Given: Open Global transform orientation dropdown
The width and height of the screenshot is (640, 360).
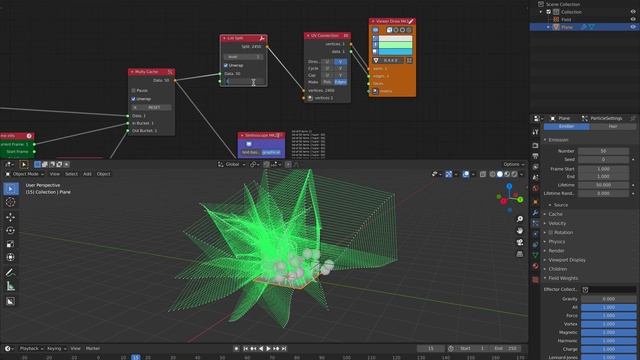Looking at the screenshot, I should (232, 164).
